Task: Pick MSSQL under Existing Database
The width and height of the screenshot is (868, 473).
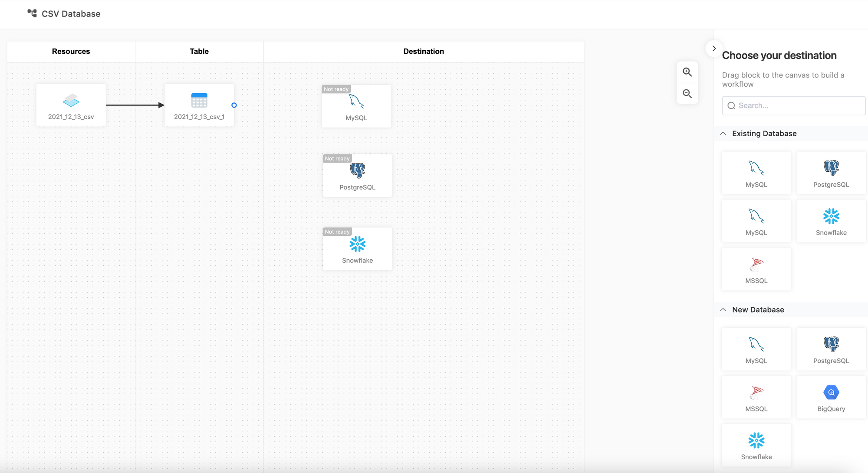Action: [x=756, y=269]
